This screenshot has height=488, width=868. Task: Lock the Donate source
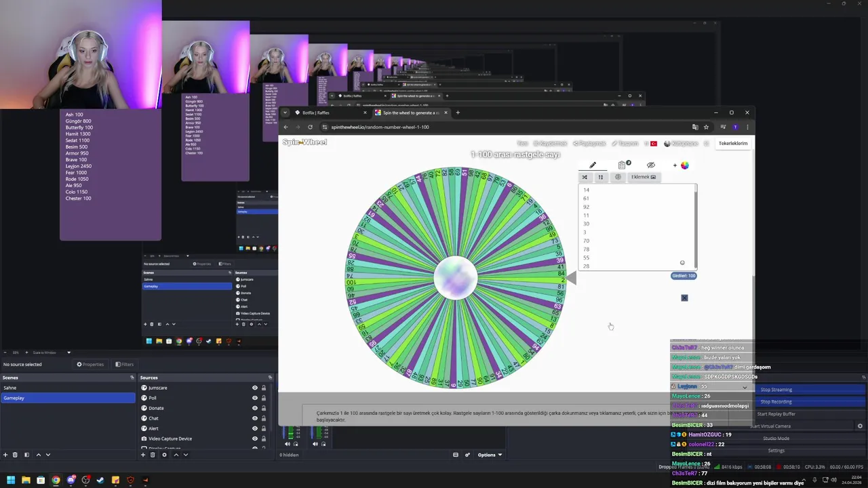click(264, 408)
